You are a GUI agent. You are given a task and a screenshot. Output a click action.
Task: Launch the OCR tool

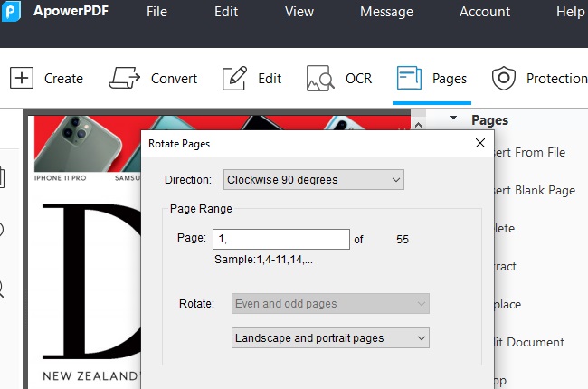click(320, 79)
